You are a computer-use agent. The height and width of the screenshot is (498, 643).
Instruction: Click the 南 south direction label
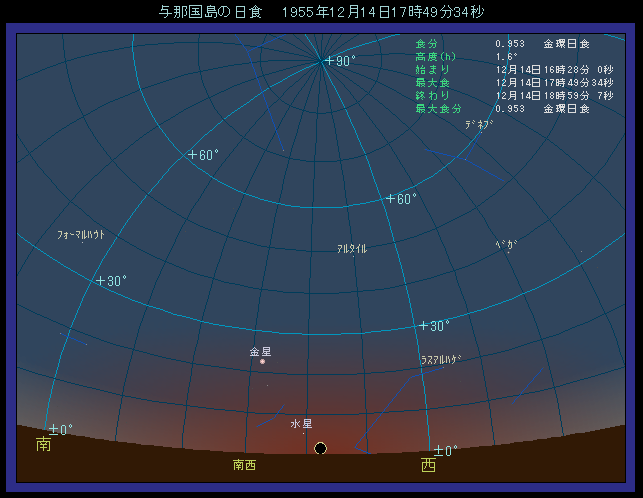click(43, 444)
